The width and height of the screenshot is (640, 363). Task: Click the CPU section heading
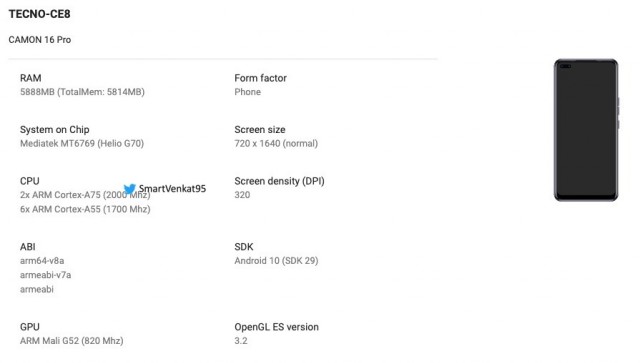pos(30,181)
